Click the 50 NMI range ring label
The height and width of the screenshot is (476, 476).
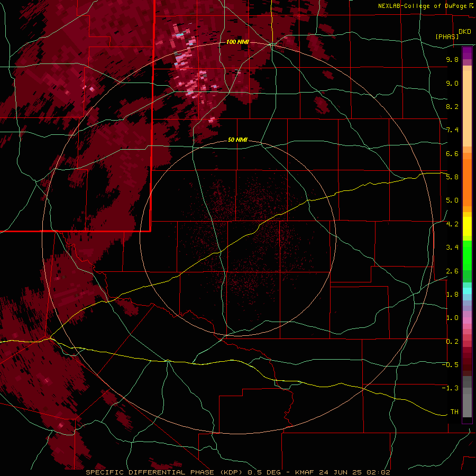click(237, 140)
